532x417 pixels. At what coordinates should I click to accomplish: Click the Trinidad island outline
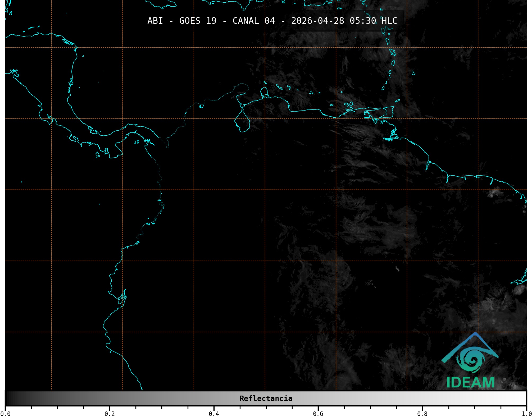pos(388,112)
